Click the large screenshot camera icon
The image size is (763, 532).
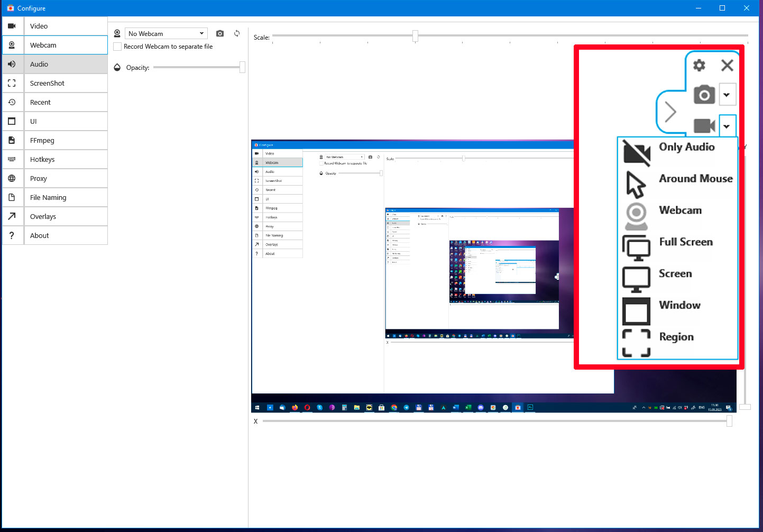pyautogui.click(x=704, y=95)
